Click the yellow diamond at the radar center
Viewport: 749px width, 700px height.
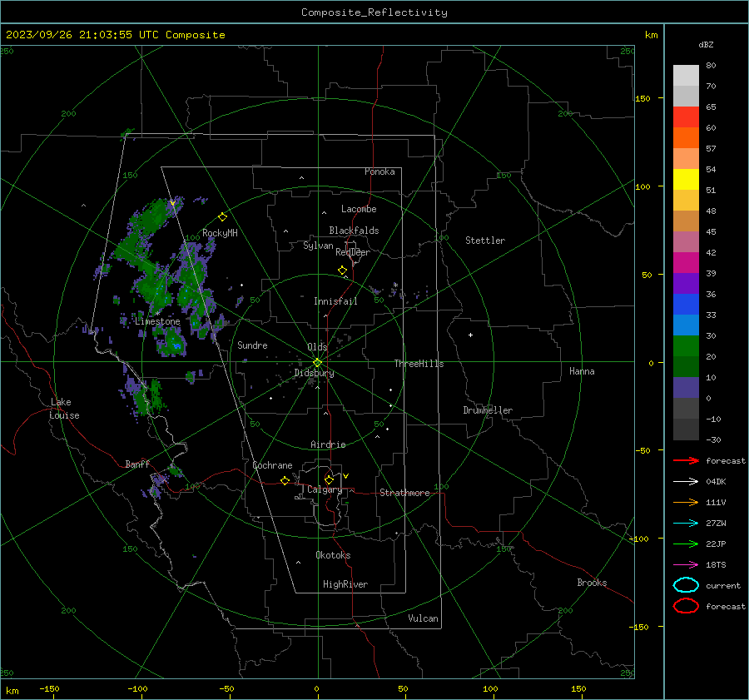(317, 363)
